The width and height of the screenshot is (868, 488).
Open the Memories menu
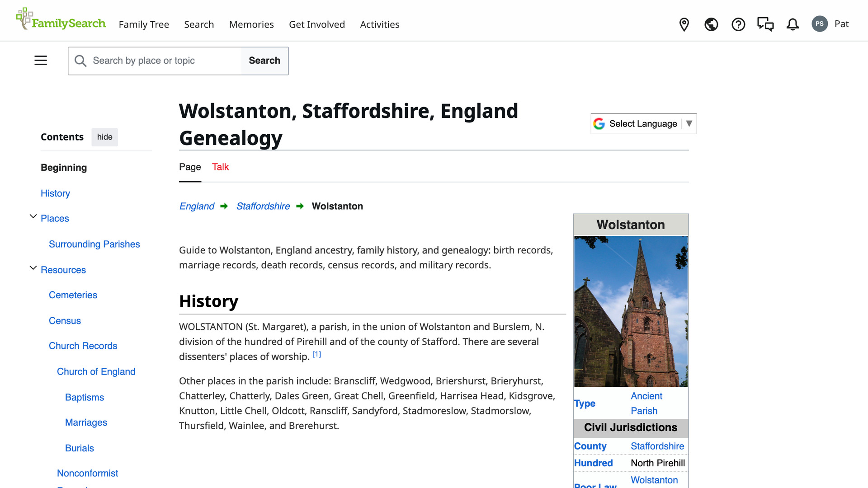(x=251, y=24)
